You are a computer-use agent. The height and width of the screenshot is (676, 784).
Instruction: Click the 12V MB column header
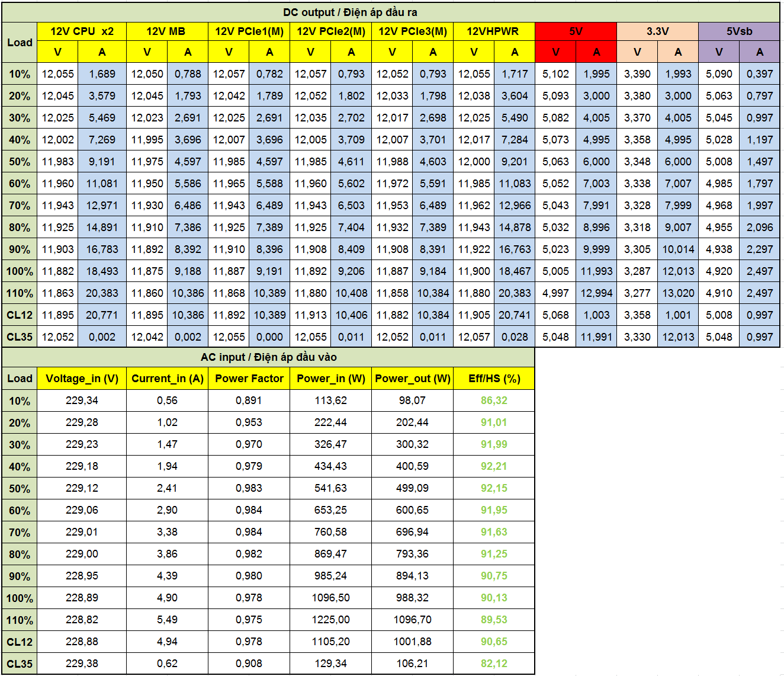166,31
